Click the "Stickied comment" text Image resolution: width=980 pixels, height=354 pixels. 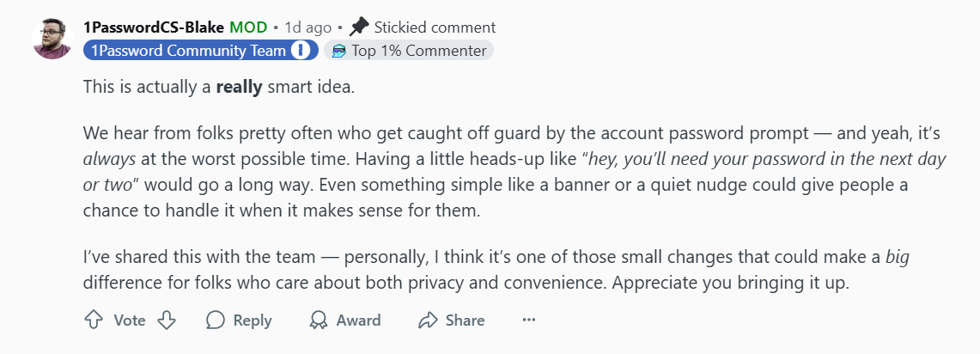pos(435,27)
